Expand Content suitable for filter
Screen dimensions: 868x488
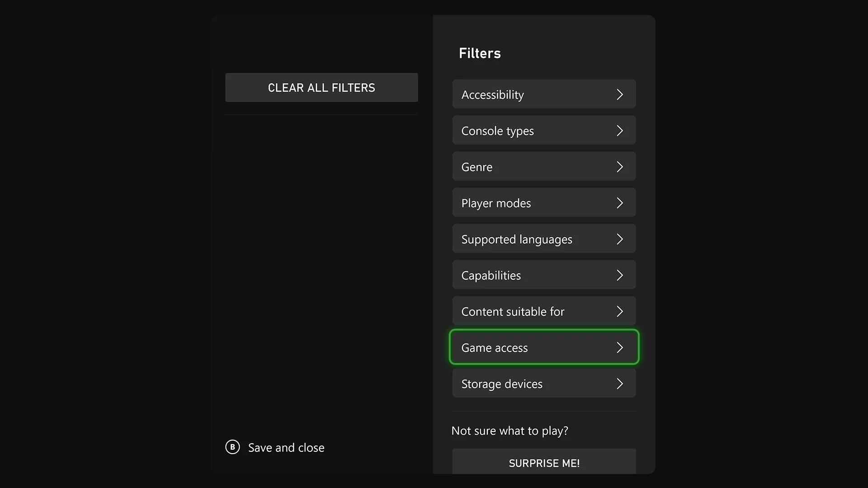tap(544, 311)
